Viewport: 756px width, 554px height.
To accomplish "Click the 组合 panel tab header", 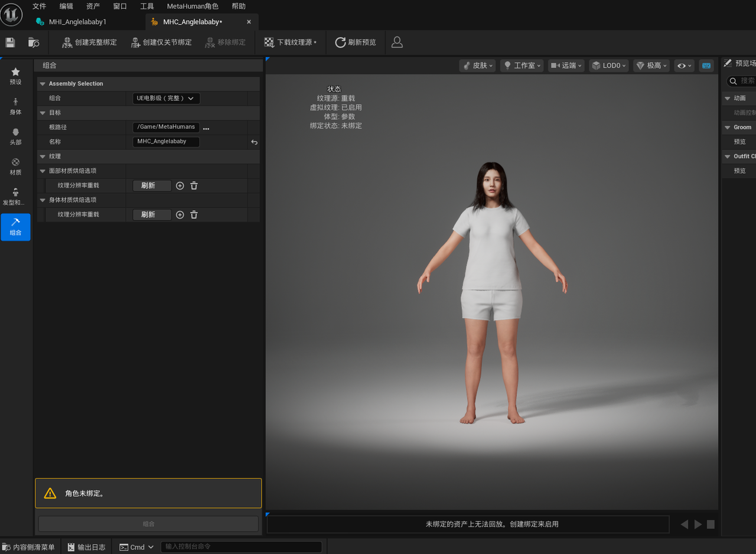I will pyautogui.click(x=50, y=66).
